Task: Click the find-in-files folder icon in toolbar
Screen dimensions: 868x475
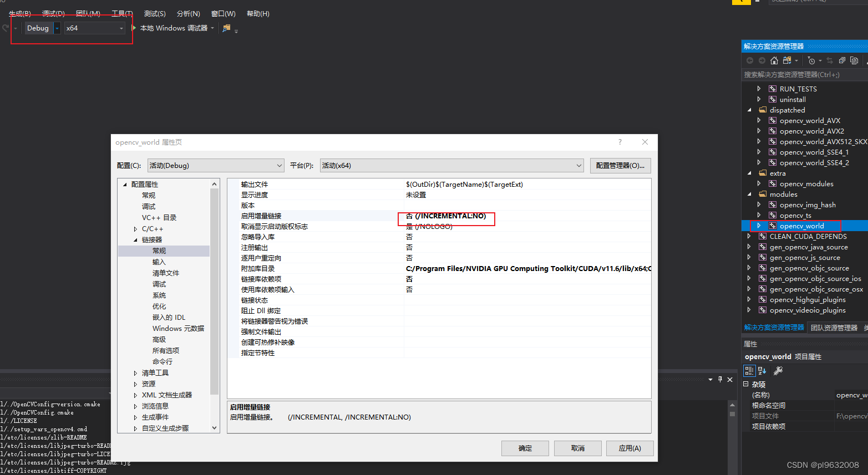Action: click(226, 28)
